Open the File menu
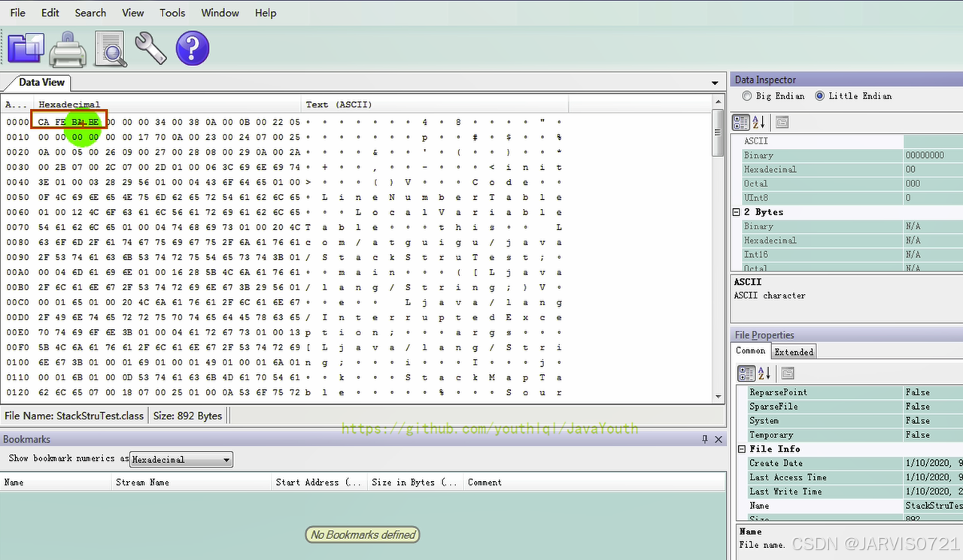The width and height of the screenshot is (963, 560). 17,13
